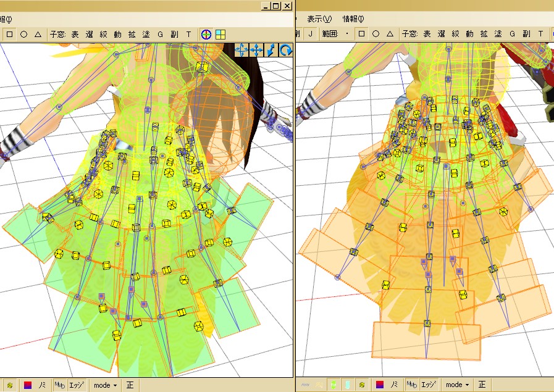
Task: Click T sub-window button in left window
Action: (x=188, y=35)
